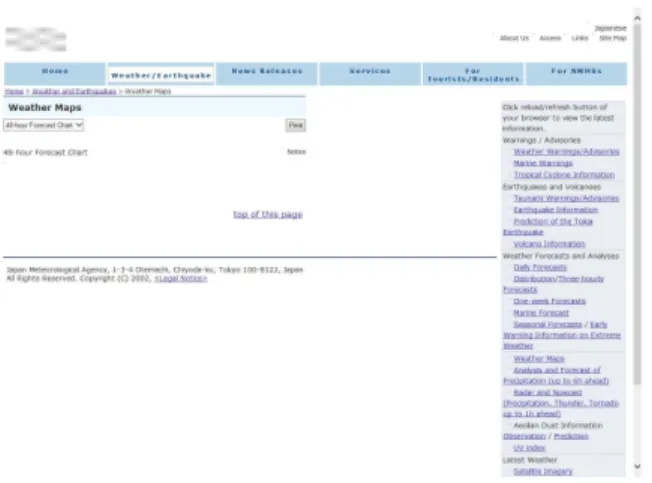
Task: Open the Site Map link
Action: click(x=612, y=38)
